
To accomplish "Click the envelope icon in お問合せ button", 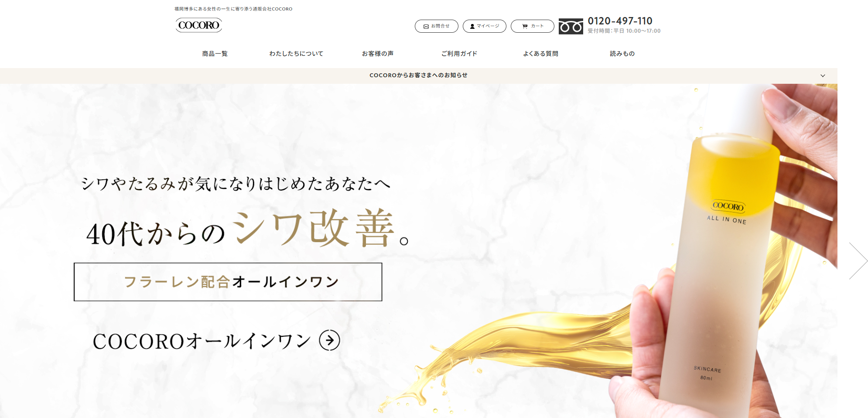I will pos(426,27).
